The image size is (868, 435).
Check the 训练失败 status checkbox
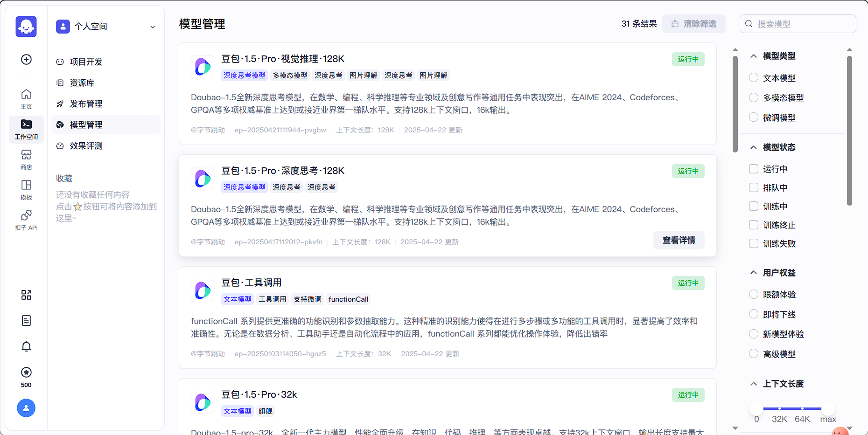[754, 243]
